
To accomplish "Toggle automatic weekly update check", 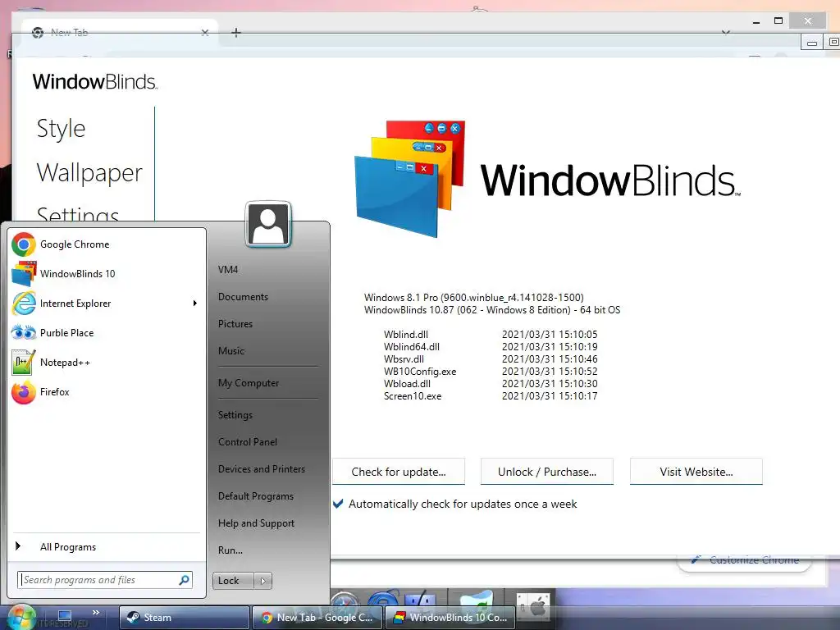I will click(338, 504).
